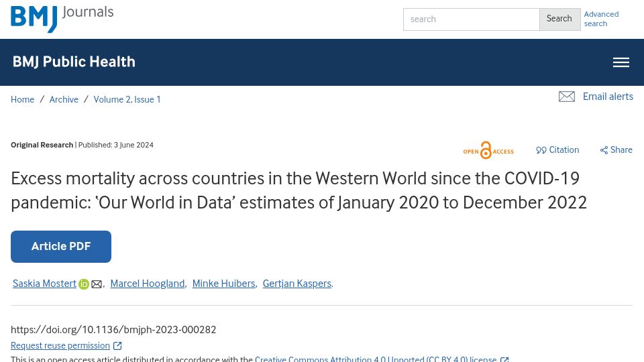Navigate to Home breadcrumb
644x362 pixels.
tap(23, 99)
